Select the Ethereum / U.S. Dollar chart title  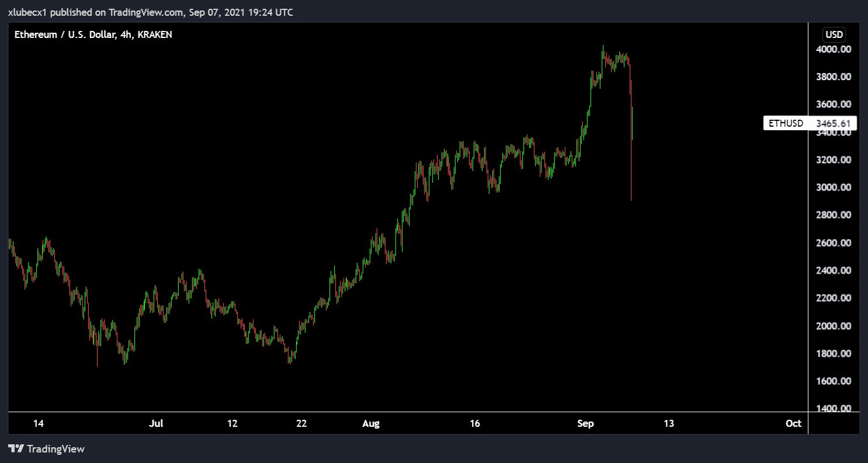point(93,34)
